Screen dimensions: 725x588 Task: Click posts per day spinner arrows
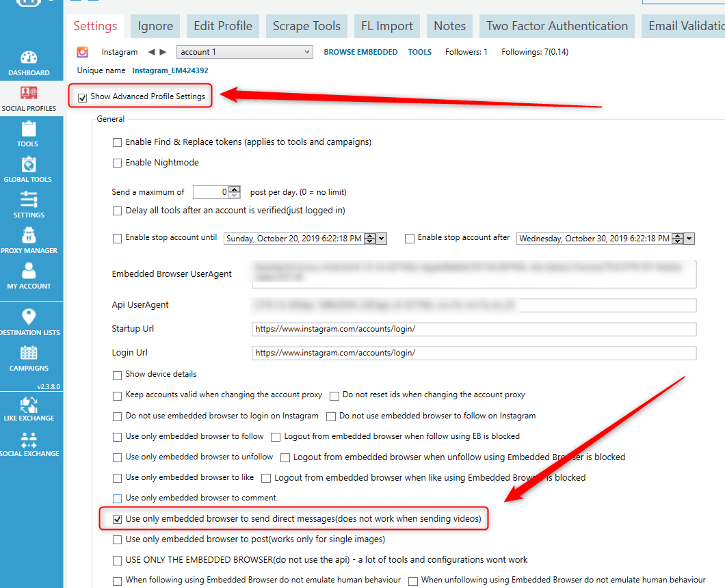click(235, 192)
